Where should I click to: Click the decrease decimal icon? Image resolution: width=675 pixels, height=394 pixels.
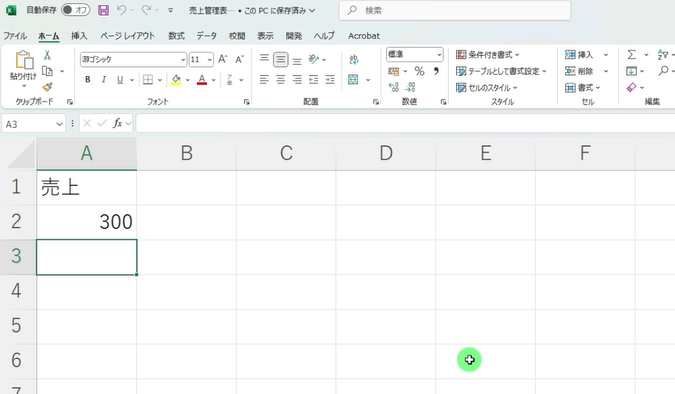410,87
